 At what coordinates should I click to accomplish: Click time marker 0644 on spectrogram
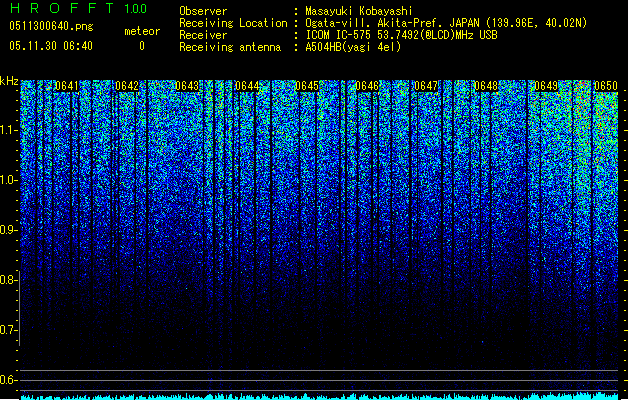[x=247, y=86]
